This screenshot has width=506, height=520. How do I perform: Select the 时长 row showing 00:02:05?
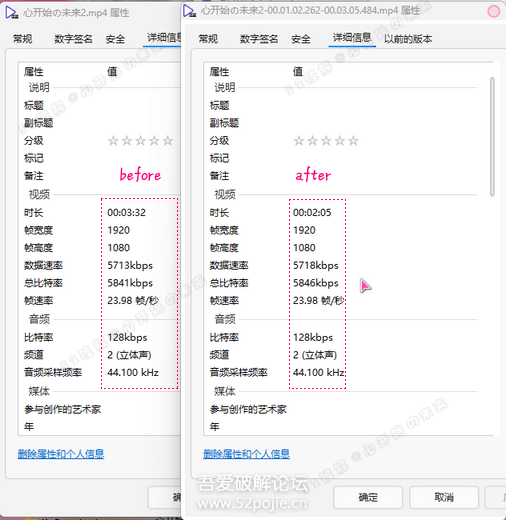[x=340, y=212]
